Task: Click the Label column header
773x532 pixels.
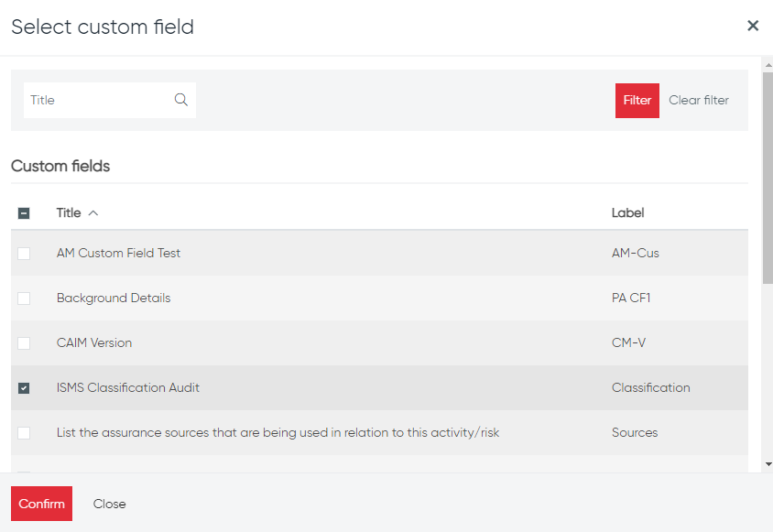Action: point(627,213)
